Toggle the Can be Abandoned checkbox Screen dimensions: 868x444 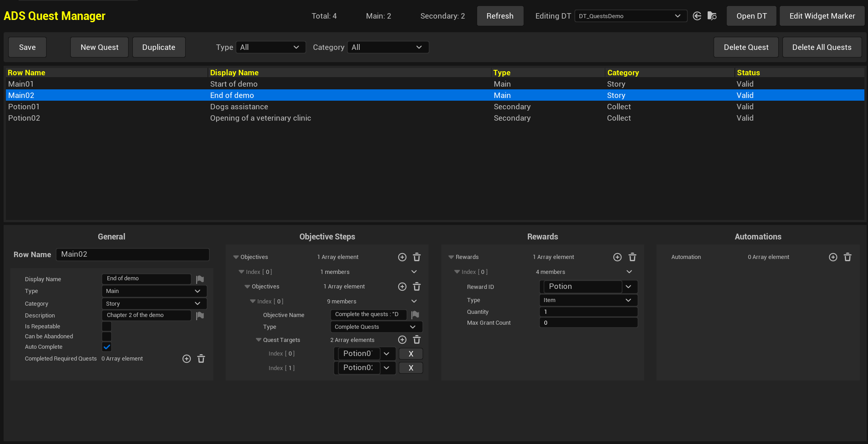(x=107, y=336)
